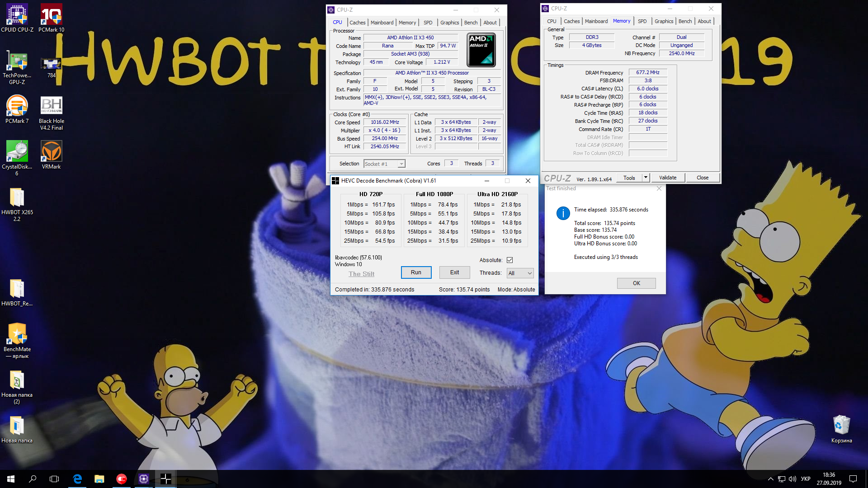This screenshot has height=488, width=868.
Task: Launch the PCMark 7 desktop shortcut
Action: 17,109
